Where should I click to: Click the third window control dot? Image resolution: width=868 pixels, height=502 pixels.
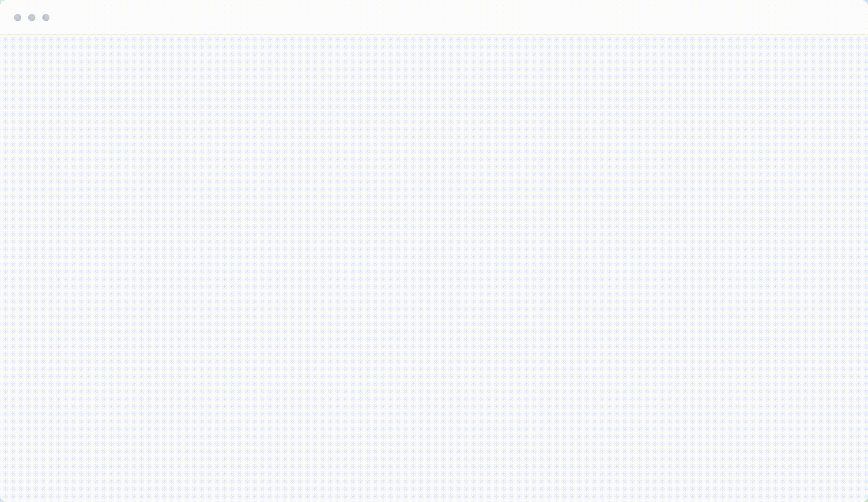[46, 18]
